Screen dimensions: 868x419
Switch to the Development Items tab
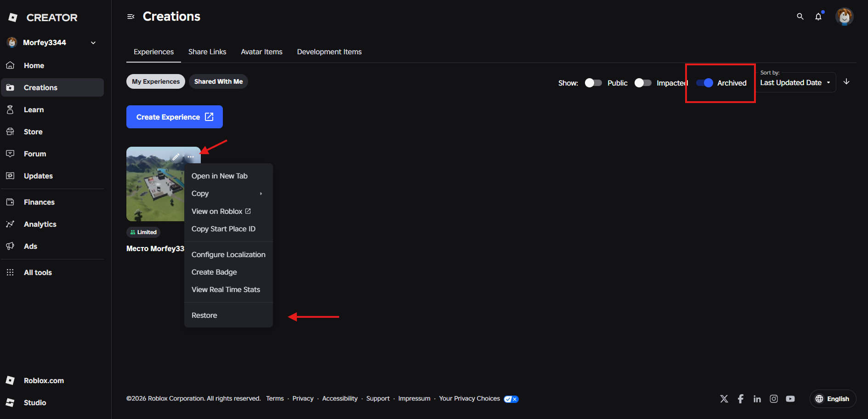pos(329,52)
